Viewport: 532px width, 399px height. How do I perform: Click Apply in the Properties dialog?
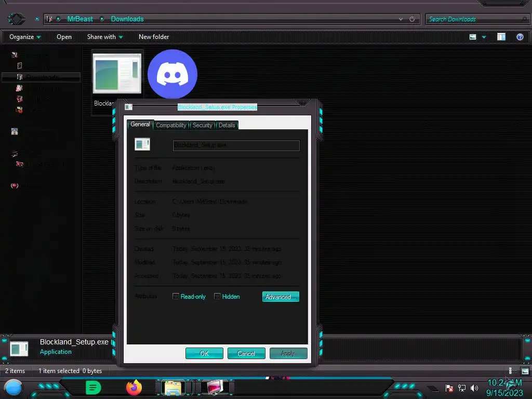coord(288,353)
